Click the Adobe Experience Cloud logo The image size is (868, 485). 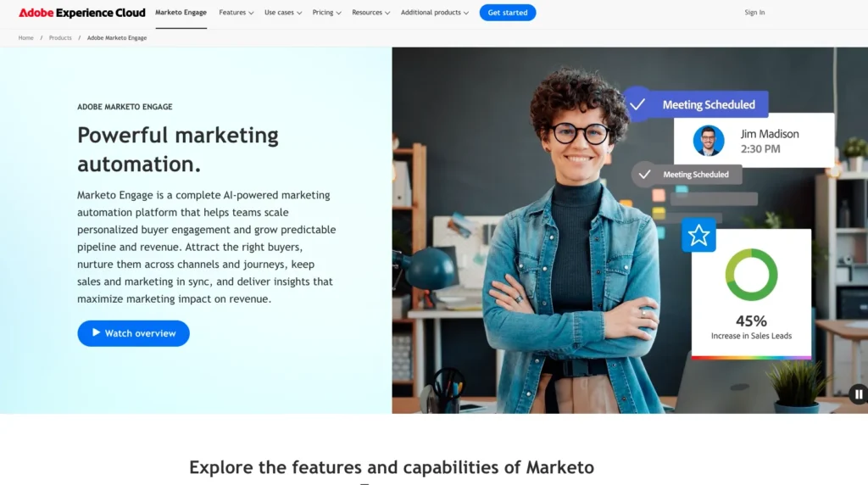[82, 12]
